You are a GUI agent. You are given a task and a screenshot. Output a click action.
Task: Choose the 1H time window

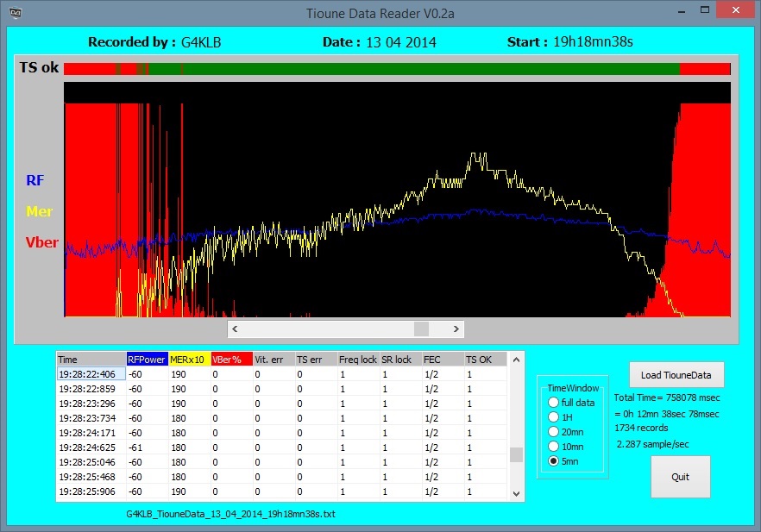click(x=554, y=417)
